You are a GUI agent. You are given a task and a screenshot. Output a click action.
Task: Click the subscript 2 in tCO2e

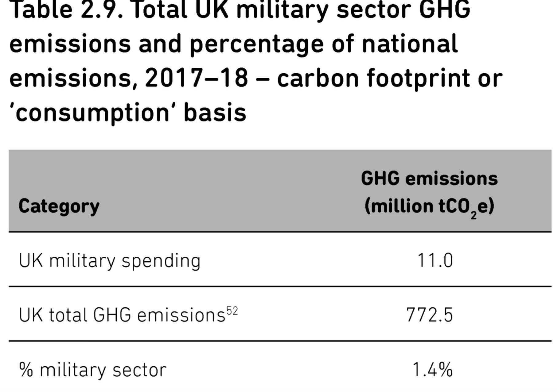[x=473, y=215]
